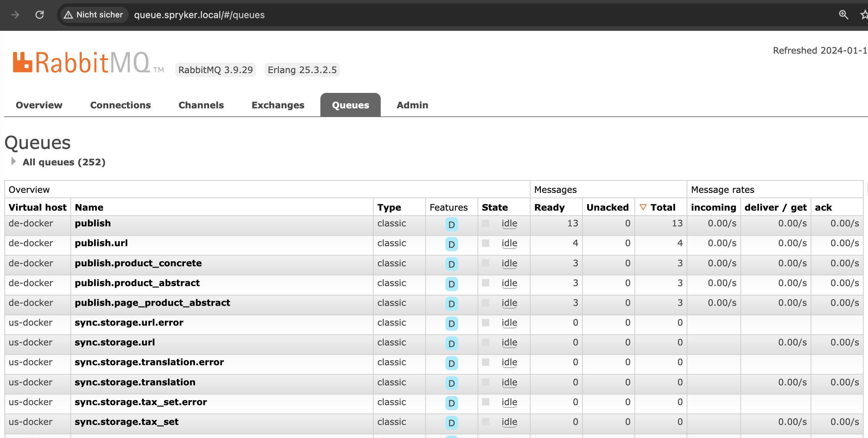The width and height of the screenshot is (868, 438).
Task: Sort by incoming rate column header
Action: pyautogui.click(x=714, y=208)
